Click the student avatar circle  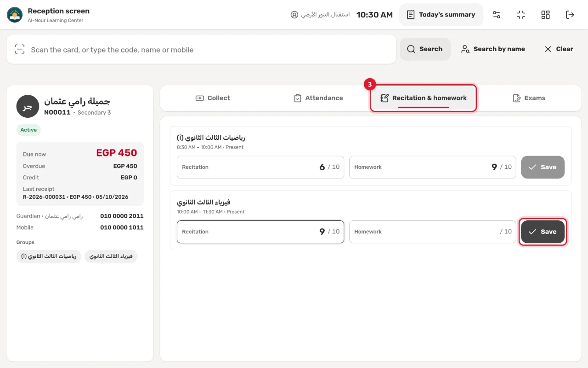point(28,106)
